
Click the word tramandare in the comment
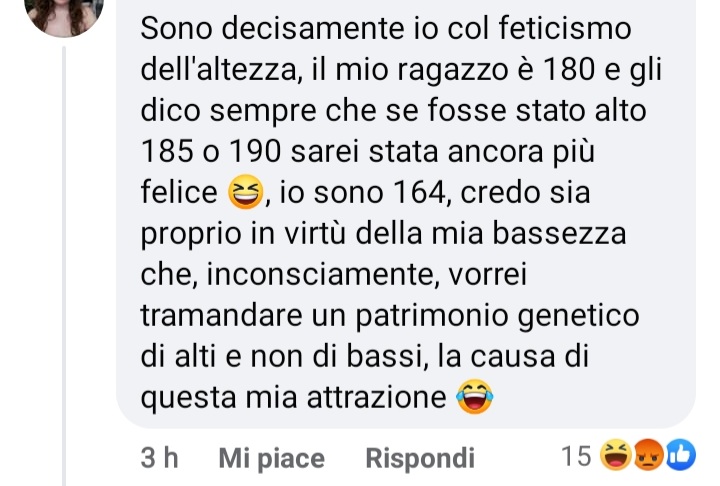tap(221, 315)
